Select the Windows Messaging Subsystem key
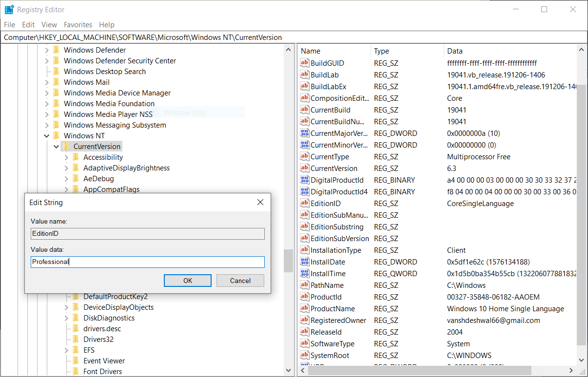The image size is (588, 377). tap(115, 125)
